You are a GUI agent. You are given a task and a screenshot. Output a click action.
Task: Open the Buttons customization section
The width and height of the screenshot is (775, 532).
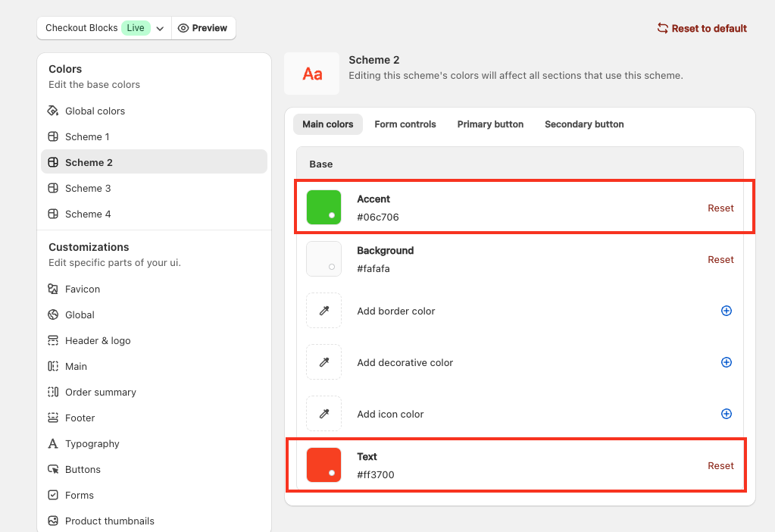click(x=83, y=469)
